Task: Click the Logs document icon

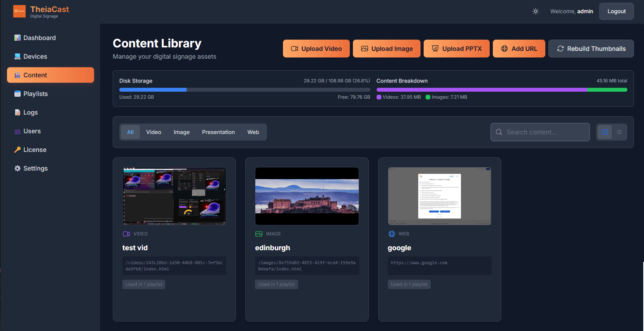Action: click(17, 112)
